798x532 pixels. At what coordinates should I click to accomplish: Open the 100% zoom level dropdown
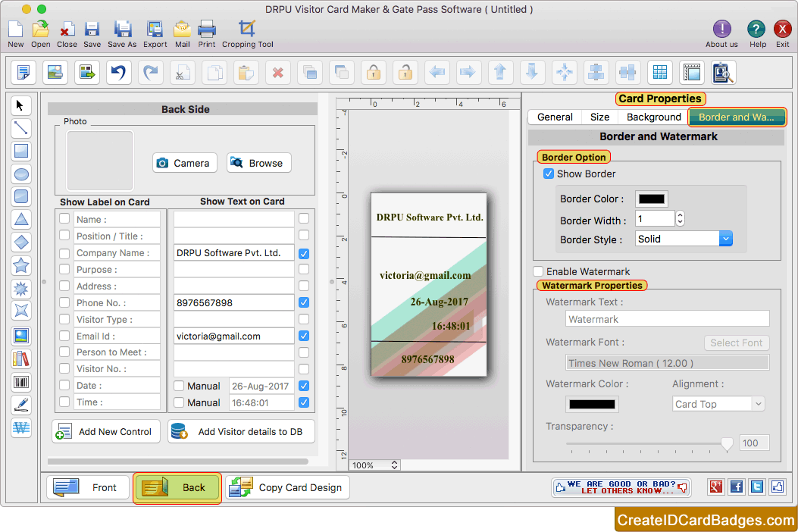374,465
